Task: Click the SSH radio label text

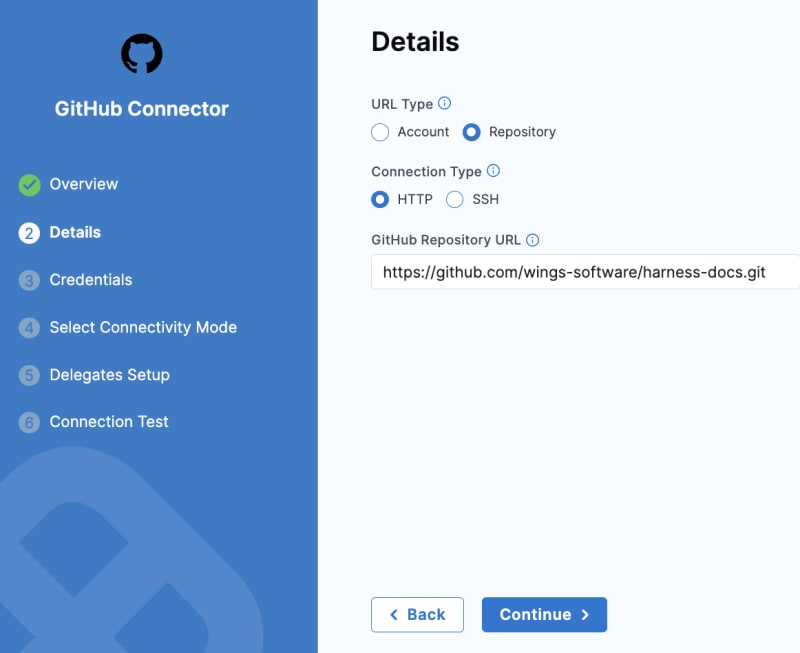Action: 485,199
